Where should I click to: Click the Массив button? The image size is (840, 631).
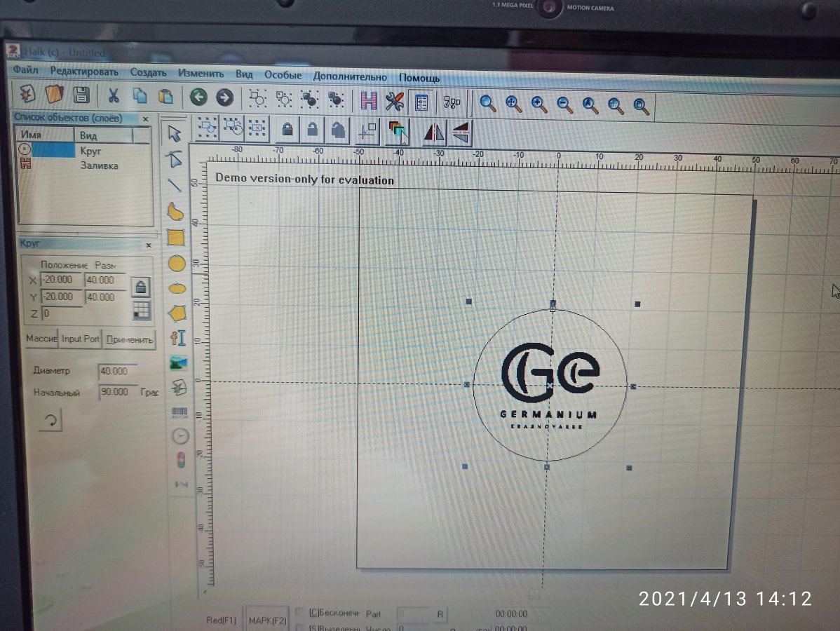(41, 339)
